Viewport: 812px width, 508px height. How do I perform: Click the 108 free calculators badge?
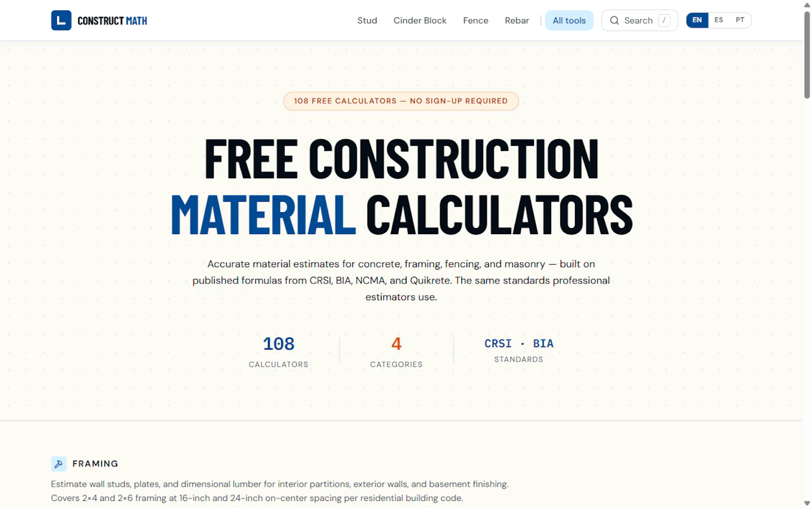click(x=401, y=101)
